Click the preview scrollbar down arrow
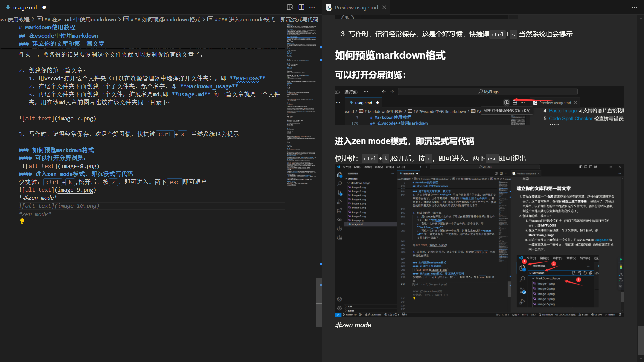 pyautogui.click(x=641, y=359)
